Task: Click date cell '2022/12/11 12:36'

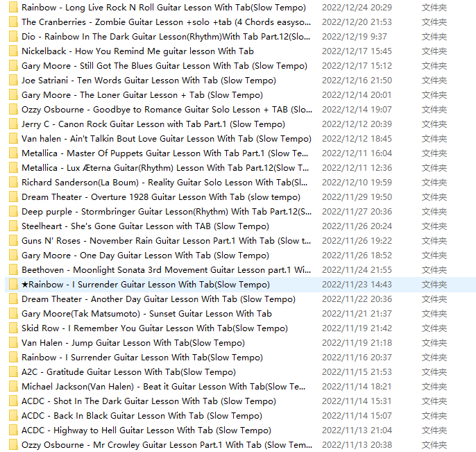Action: click(357, 168)
